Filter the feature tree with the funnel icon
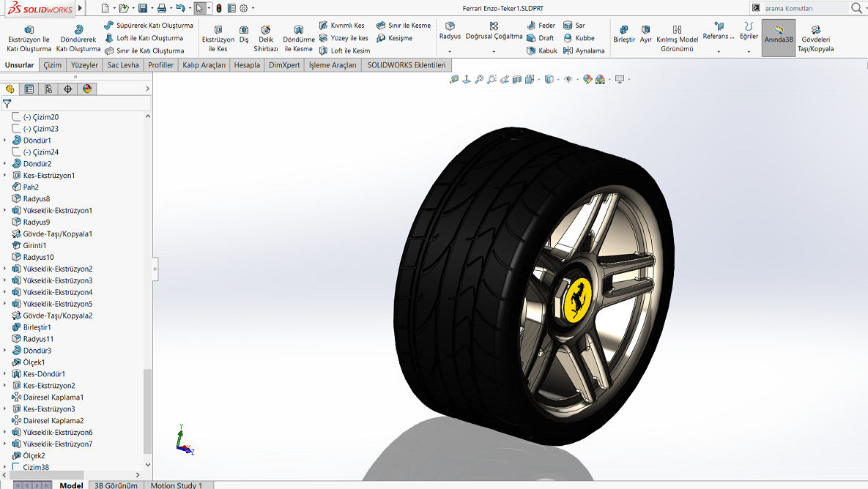Screen dimensions: 868x489 point(7,103)
